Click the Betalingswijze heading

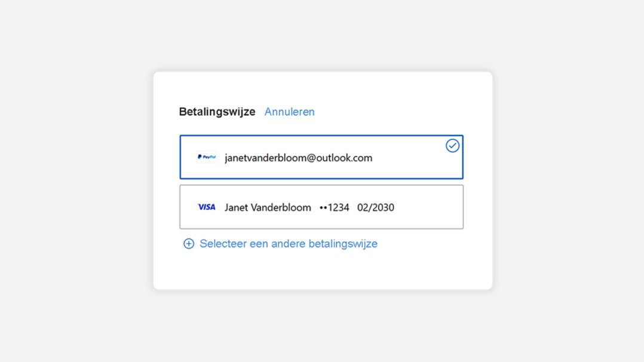point(217,112)
